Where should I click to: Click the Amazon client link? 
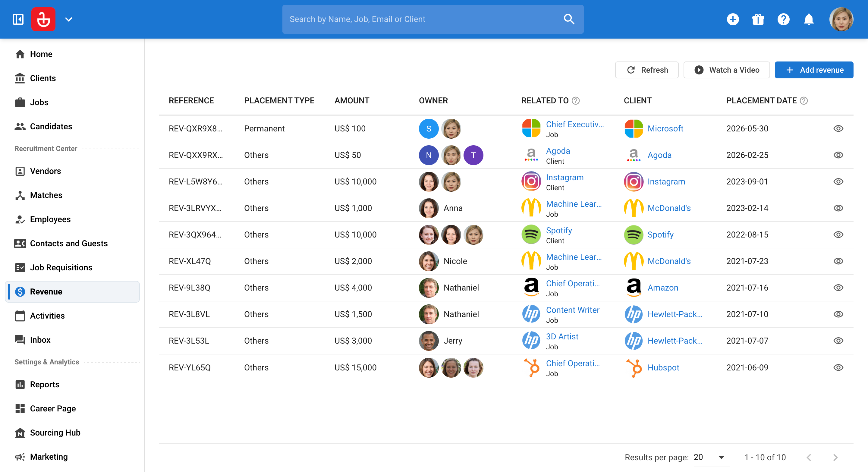663,288
